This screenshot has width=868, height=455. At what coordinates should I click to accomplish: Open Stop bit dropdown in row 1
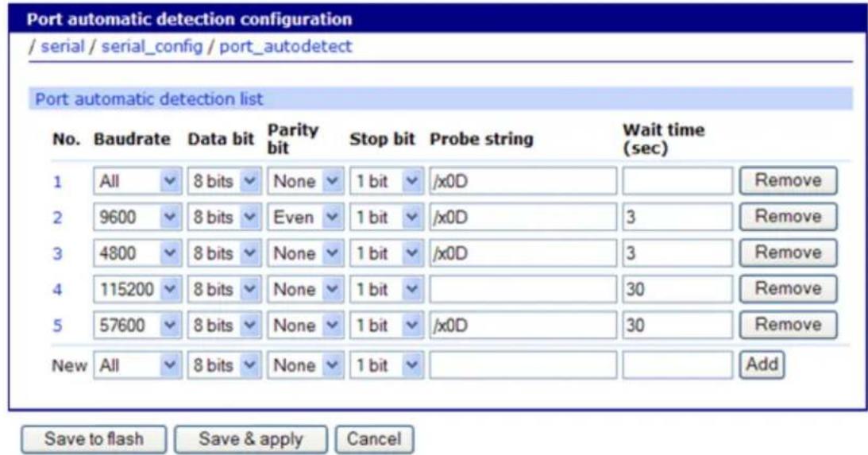387,181
